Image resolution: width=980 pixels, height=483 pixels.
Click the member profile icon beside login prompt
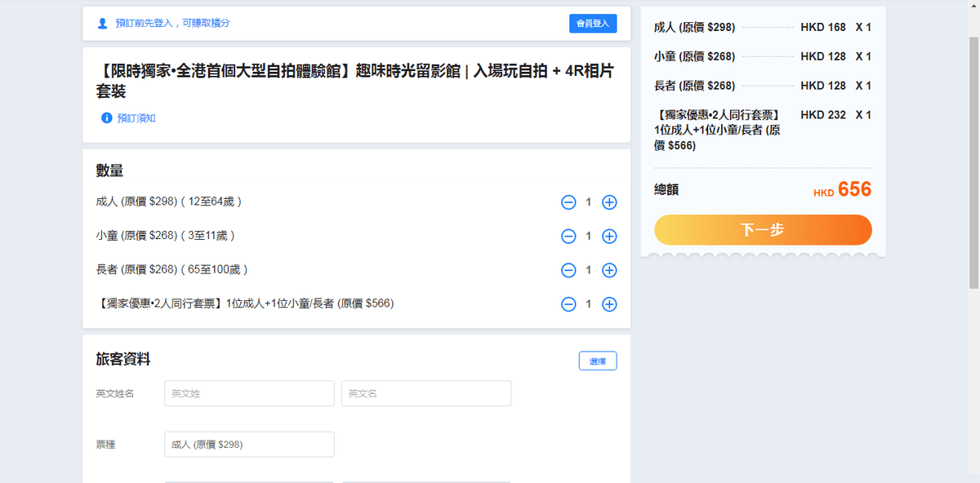point(102,24)
